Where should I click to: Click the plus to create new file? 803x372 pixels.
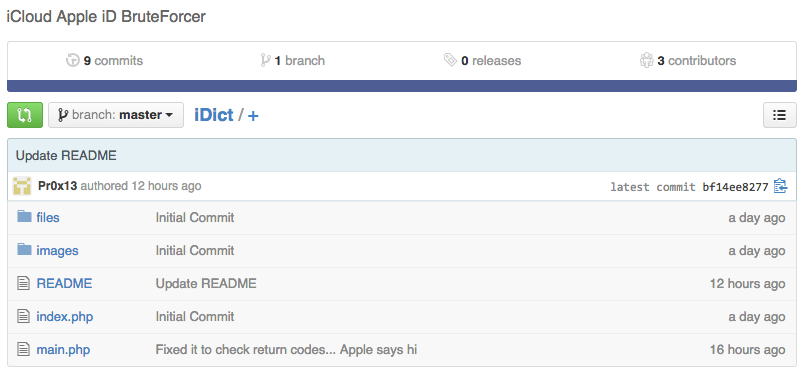253,116
